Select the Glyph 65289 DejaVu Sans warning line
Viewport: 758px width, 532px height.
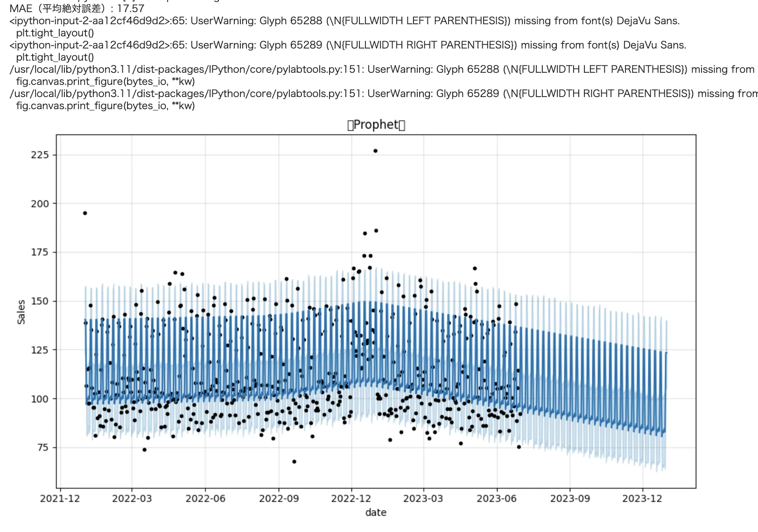pyautogui.click(x=348, y=45)
